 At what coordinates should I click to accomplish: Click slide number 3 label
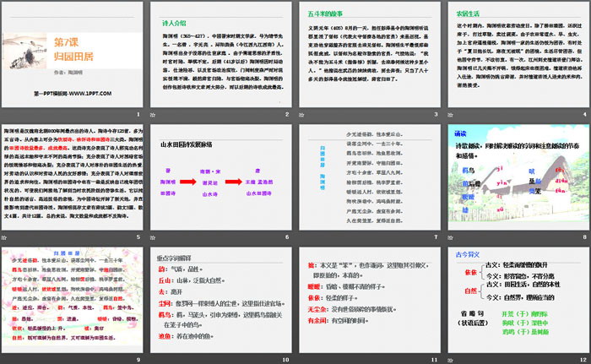(436, 114)
